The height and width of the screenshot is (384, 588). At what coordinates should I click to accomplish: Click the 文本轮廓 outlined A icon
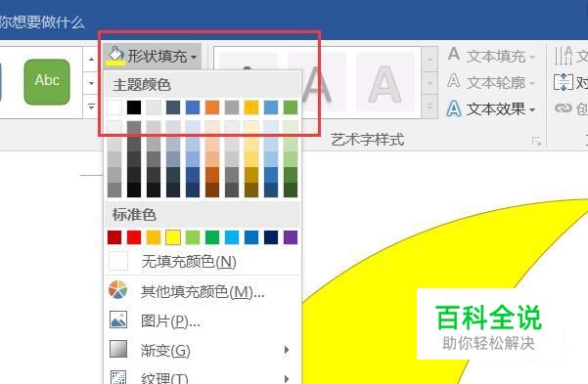coord(454,80)
